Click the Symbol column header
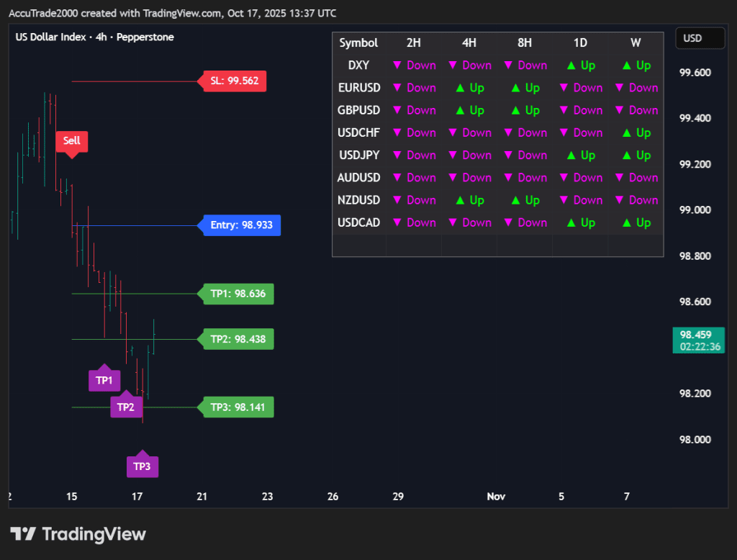This screenshot has height=560, width=737. [358, 43]
